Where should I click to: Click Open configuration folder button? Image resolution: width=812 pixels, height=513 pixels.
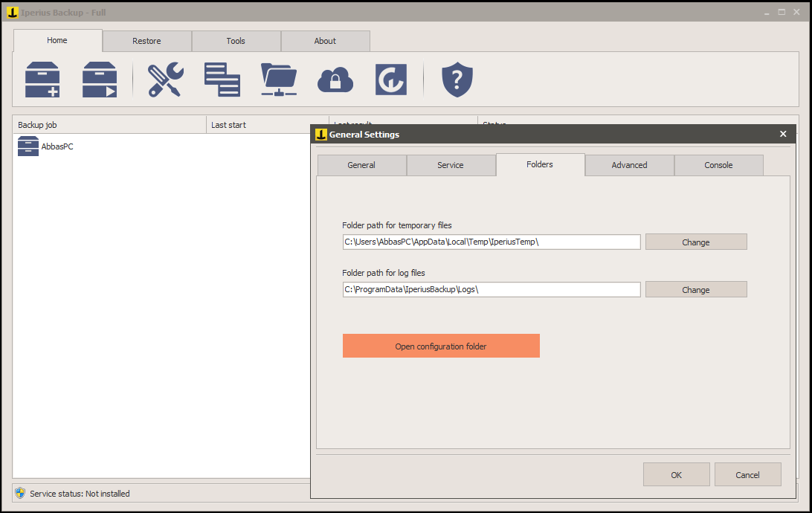[x=441, y=346]
